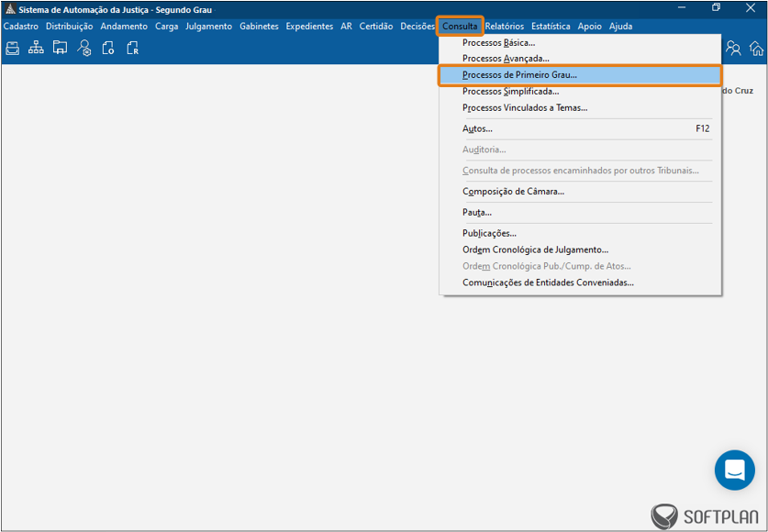Click the document 'O' toolbar icon

coord(108,49)
